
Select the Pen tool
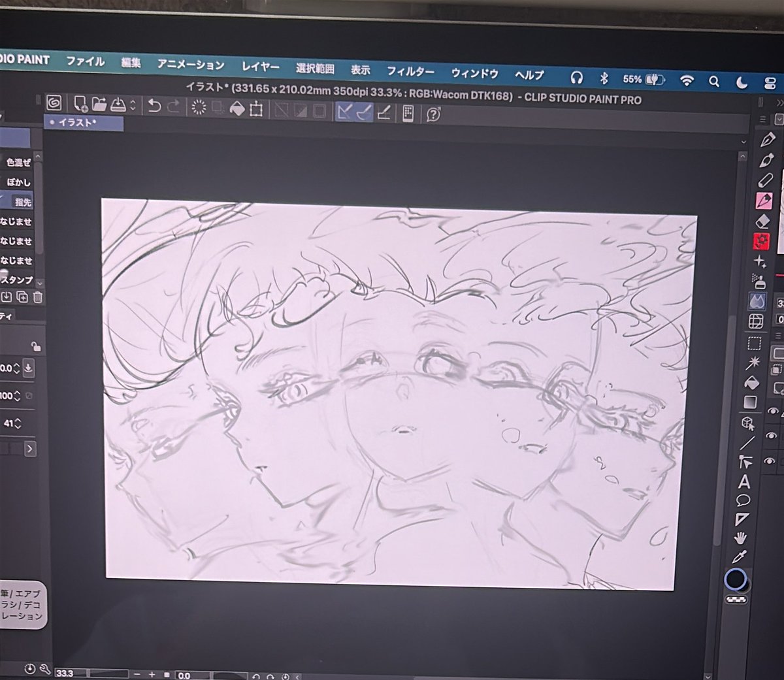(x=767, y=139)
